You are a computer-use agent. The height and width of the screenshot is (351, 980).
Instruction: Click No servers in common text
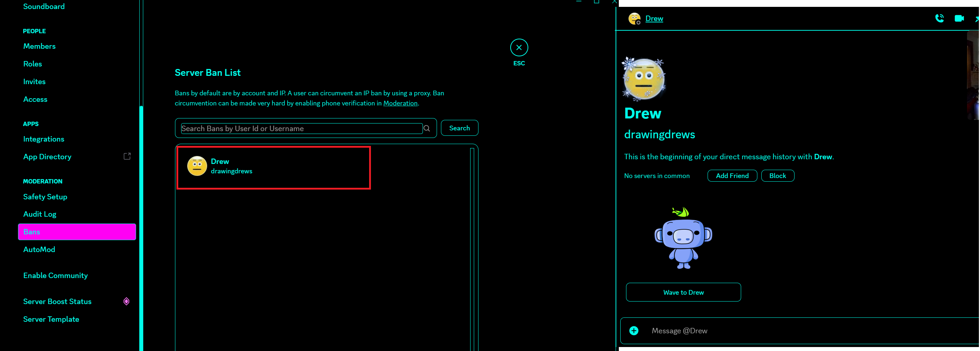tap(657, 176)
